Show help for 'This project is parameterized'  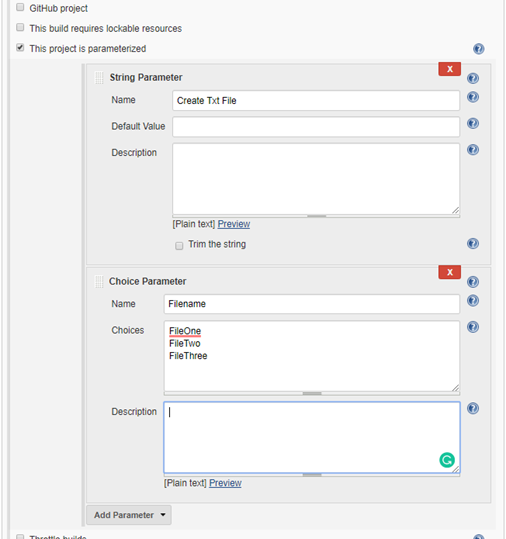[478, 49]
